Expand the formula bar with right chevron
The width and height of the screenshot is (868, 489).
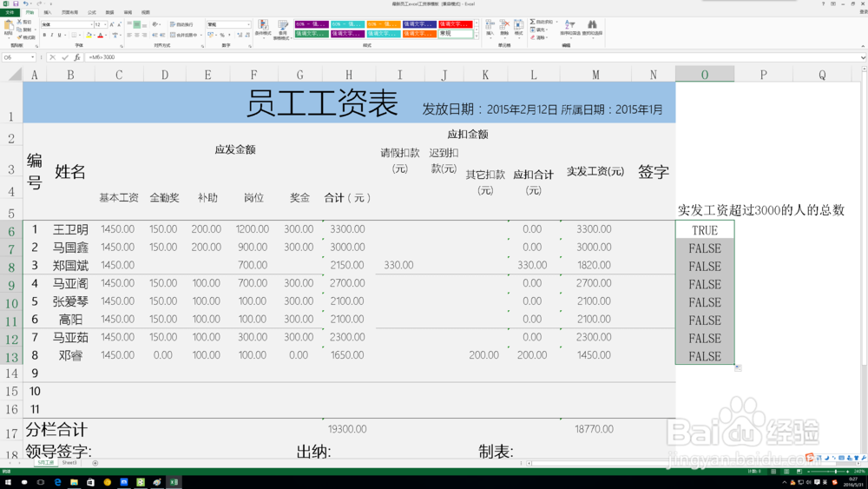click(863, 57)
